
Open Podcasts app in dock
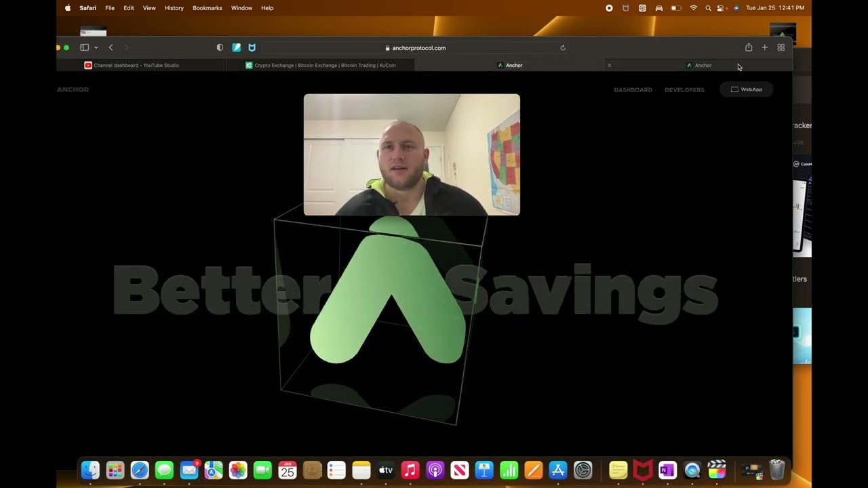tap(435, 470)
